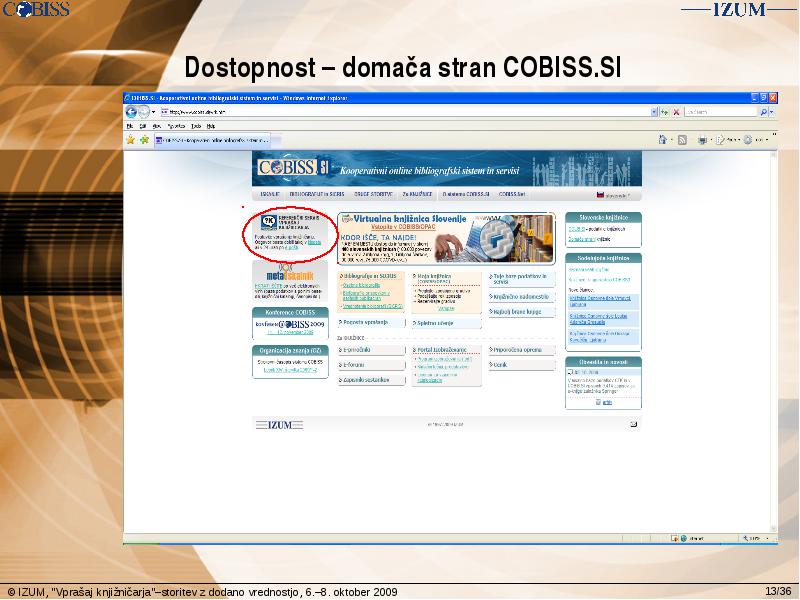Screen dimensions: 800x600
Task: Click the browser Forward arrow button
Action: coord(144,111)
